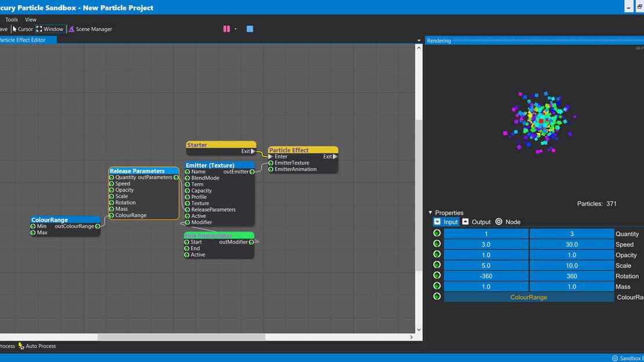Click the ColourRange property field
This screenshot has height=362, width=644.
[x=529, y=297]
